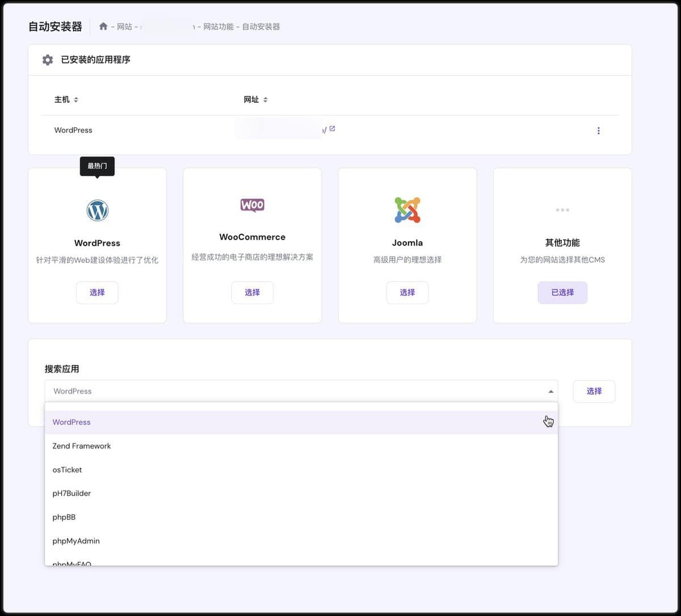
Task: Click 选择 button under Joomla card
Action: [407, 292]
